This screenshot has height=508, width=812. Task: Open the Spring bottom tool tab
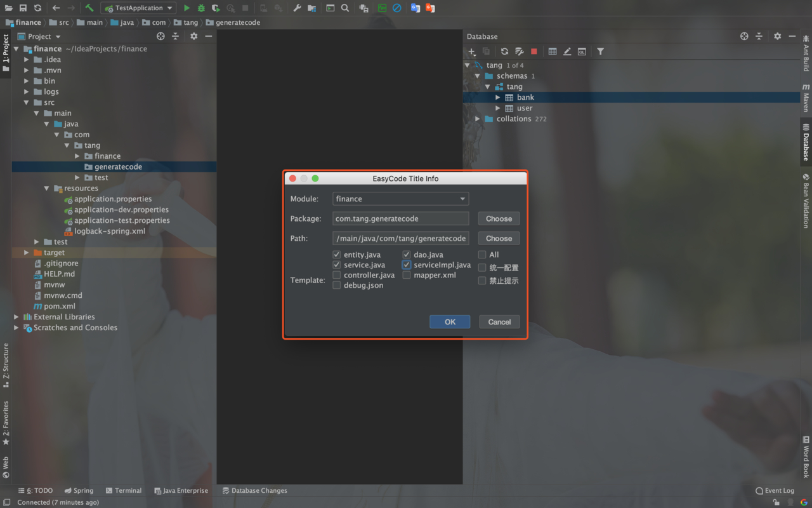pos(78,490)
